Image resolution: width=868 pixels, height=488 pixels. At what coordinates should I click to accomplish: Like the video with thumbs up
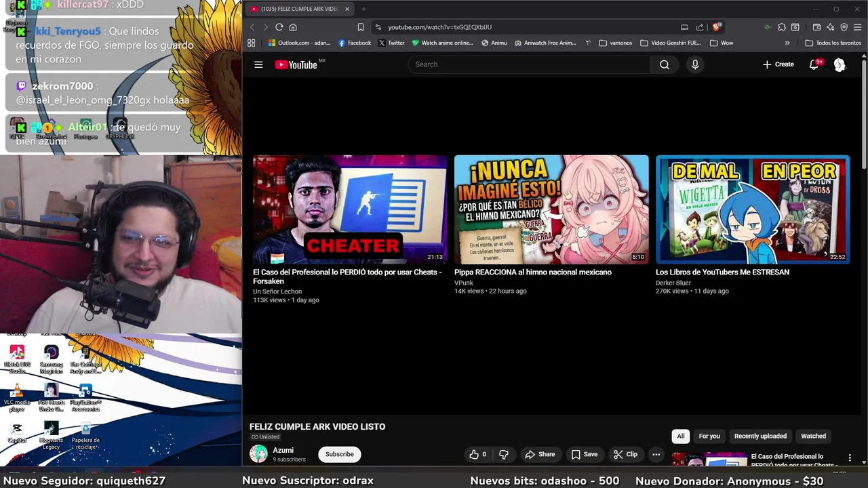478,454
